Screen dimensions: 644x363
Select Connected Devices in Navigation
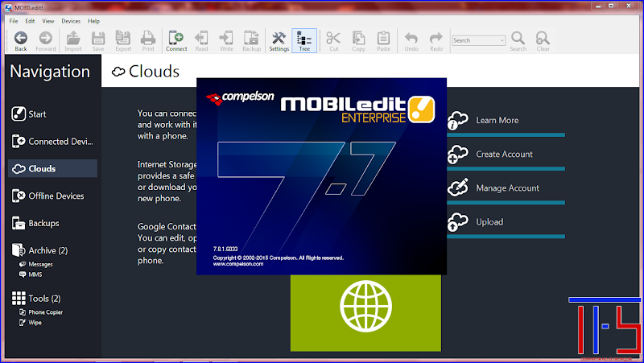(x=52, y=142)
